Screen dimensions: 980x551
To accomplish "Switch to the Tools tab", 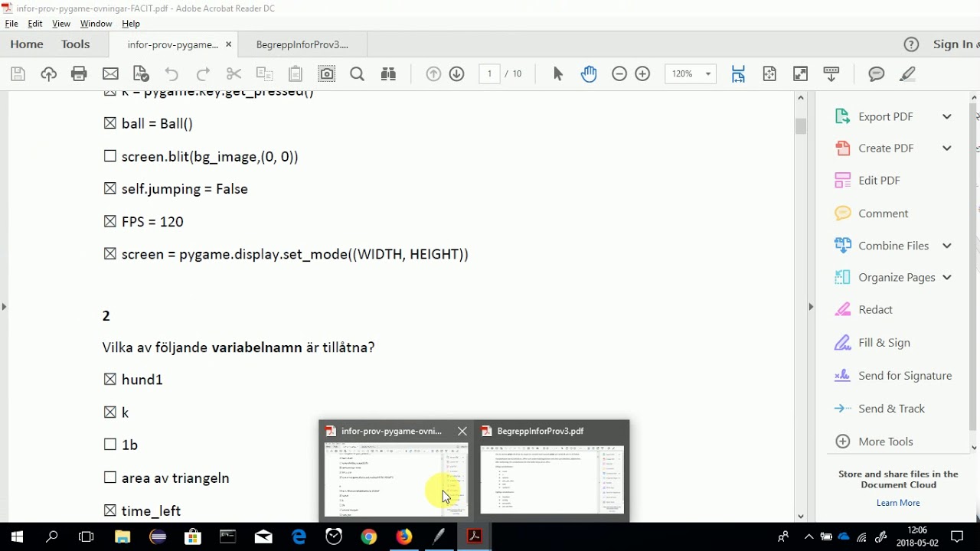I will point(76,44).
